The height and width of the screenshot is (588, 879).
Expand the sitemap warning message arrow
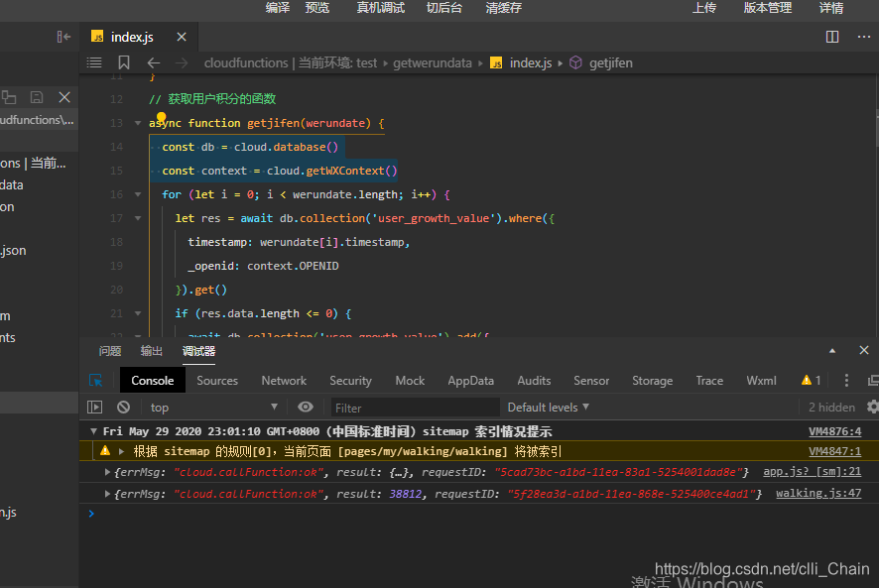[x=121, y=451]
